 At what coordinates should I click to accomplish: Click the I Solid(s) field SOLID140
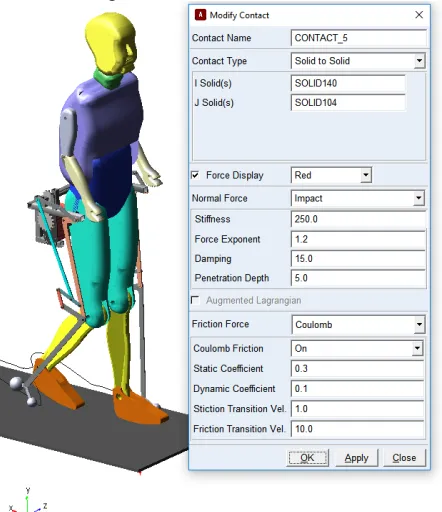[x=348, y=83]
